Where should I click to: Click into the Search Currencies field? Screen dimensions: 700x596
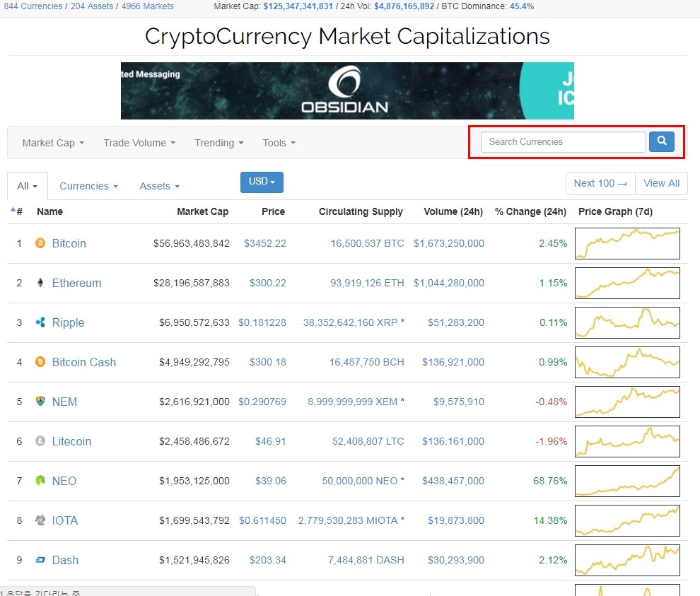click(563, 141)
